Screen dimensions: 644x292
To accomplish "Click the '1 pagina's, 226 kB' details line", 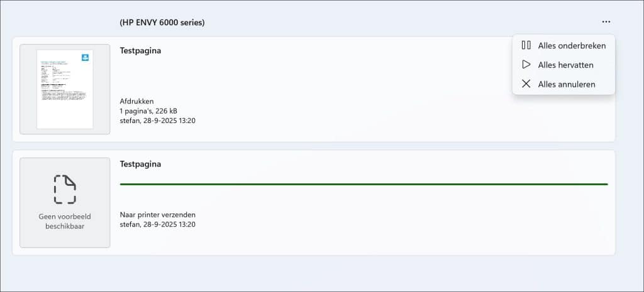I will [148, 111].
